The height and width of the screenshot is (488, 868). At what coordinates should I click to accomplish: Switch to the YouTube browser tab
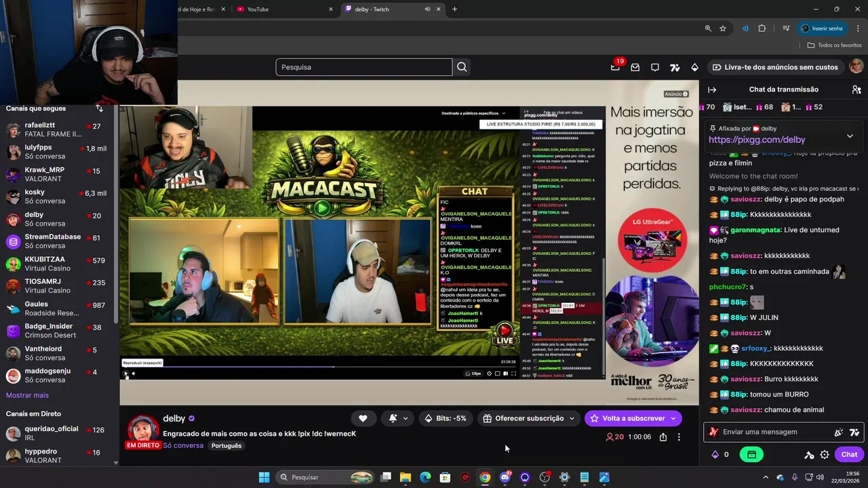pyautogui.click(x=283, y=9)
